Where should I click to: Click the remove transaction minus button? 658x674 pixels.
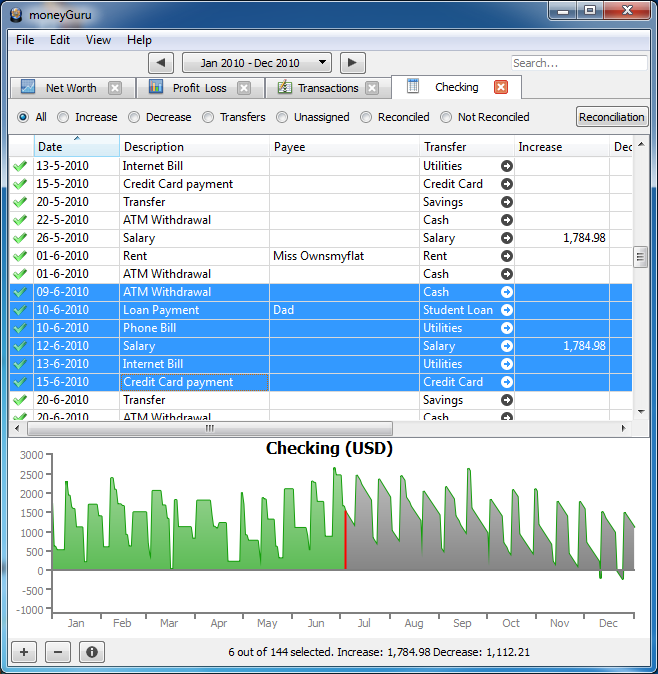[x=57, y=652]
